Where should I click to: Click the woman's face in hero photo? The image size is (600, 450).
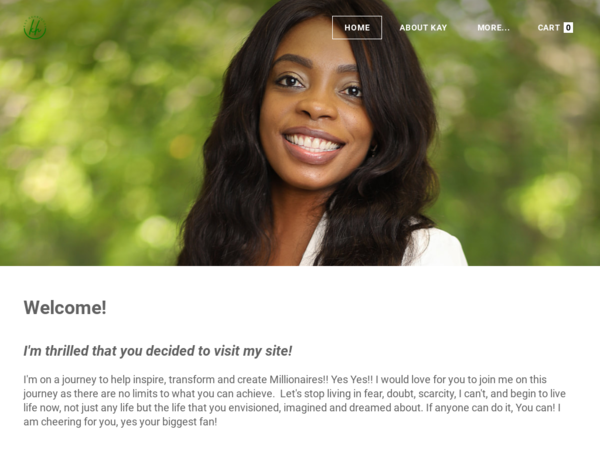[x=315, y=111]
